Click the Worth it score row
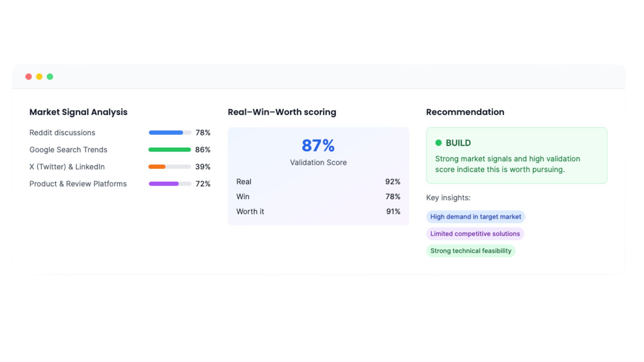The image size is (644, 362). (318, 212)
